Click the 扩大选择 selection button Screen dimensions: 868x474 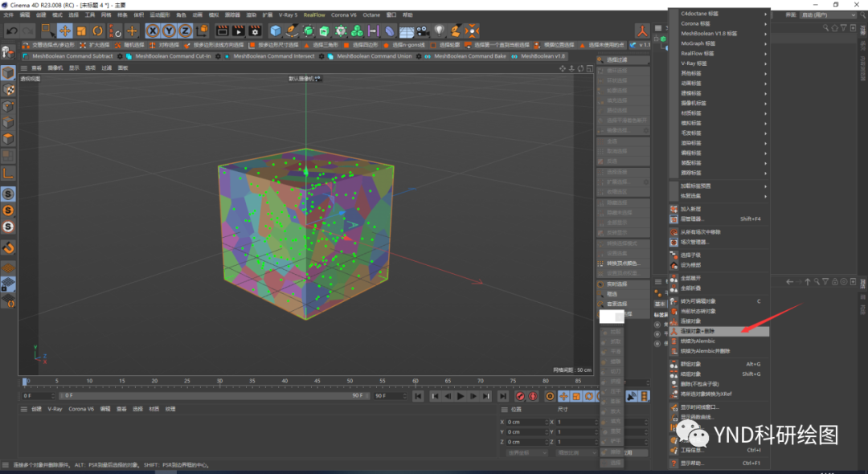(95, 45)
